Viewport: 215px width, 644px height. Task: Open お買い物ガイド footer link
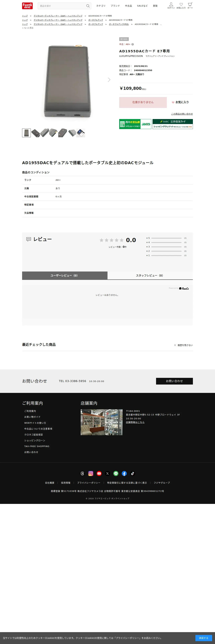[32, 417]
